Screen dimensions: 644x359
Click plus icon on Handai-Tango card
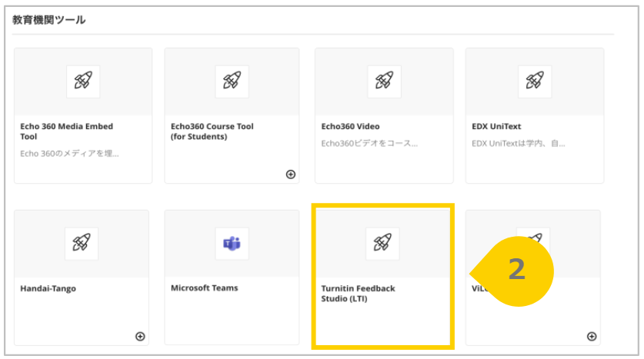(140, 337)
